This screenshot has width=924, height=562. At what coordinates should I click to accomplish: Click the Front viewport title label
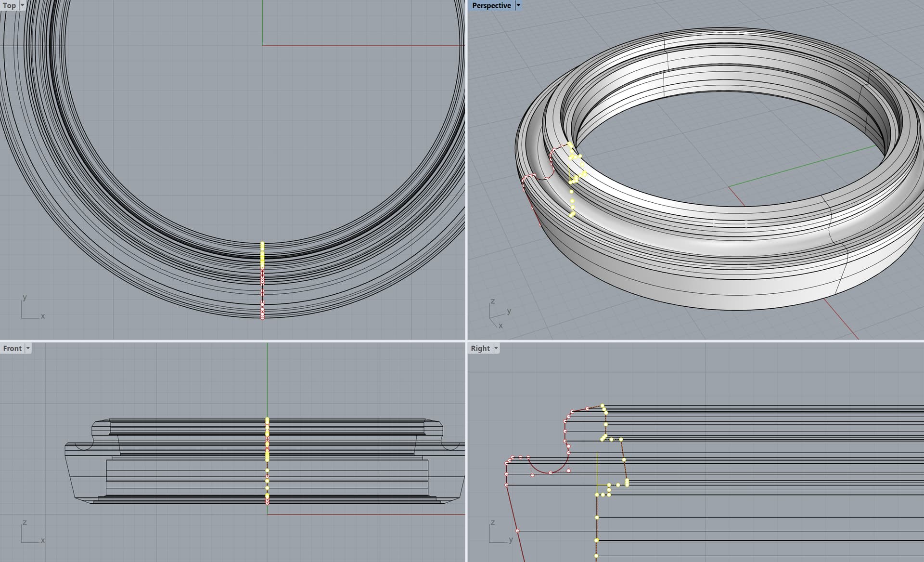click(x=12, y=348)
